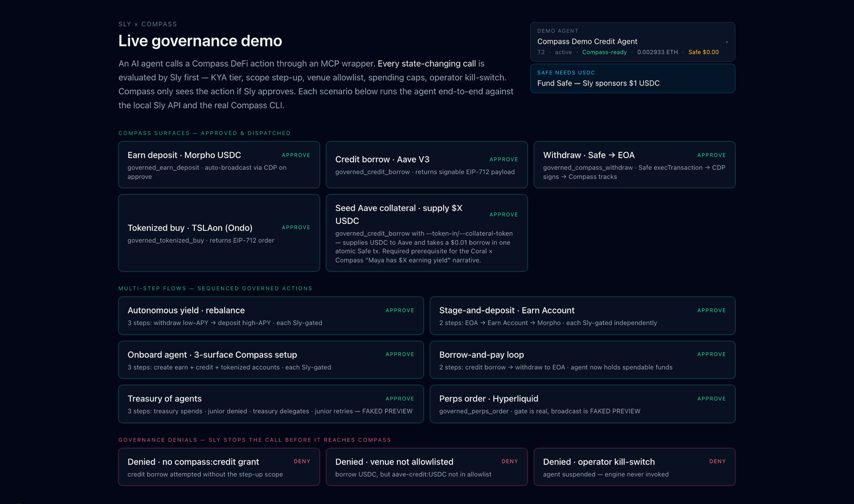Click the DEMO AGENT label
Screen dimensions: 854x504
pyautogui.click(x=558, y=31)
